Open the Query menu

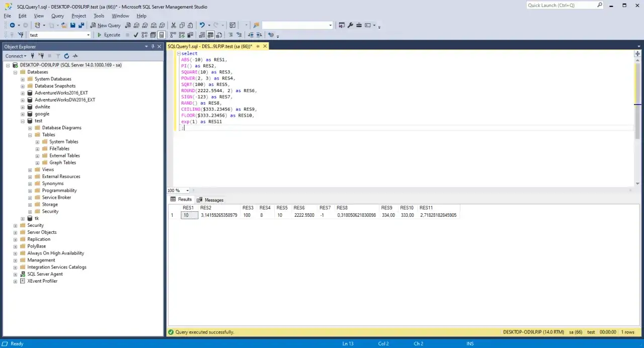tap(57, 16)
